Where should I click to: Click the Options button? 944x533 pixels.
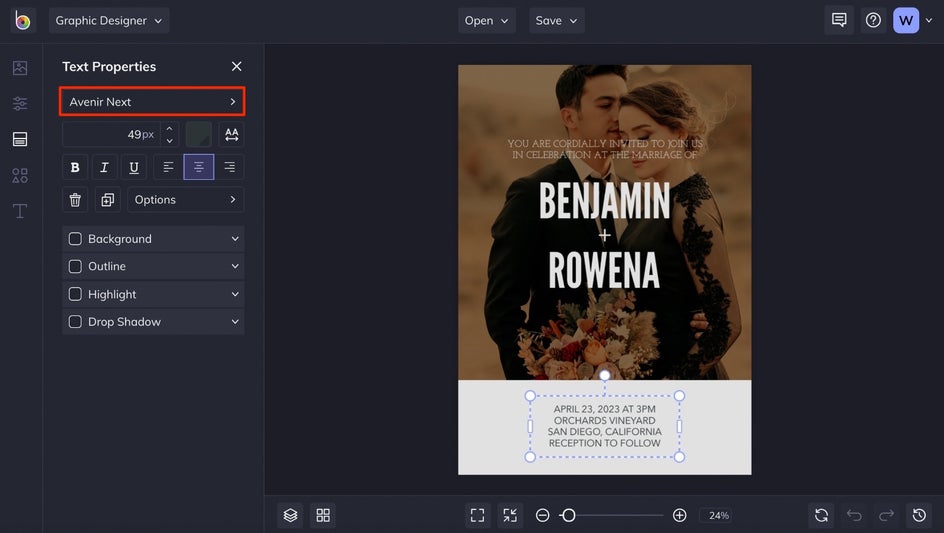[185, 200]
